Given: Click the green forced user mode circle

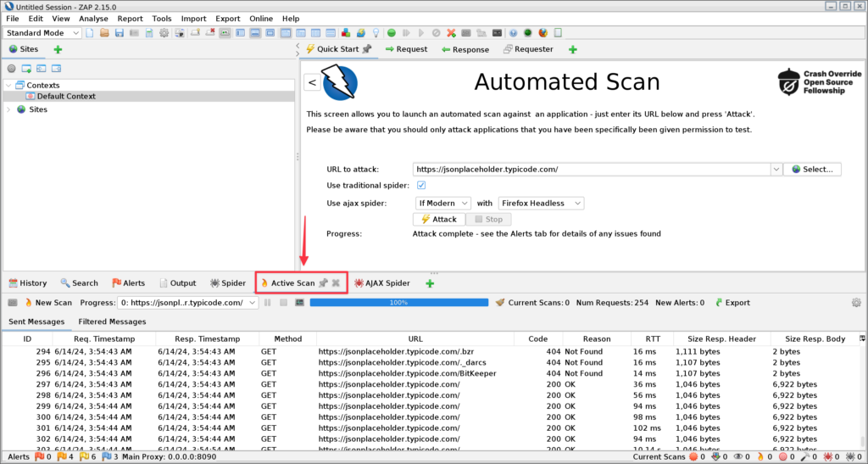Looking at the screenshot, I should tap(527, 33).
